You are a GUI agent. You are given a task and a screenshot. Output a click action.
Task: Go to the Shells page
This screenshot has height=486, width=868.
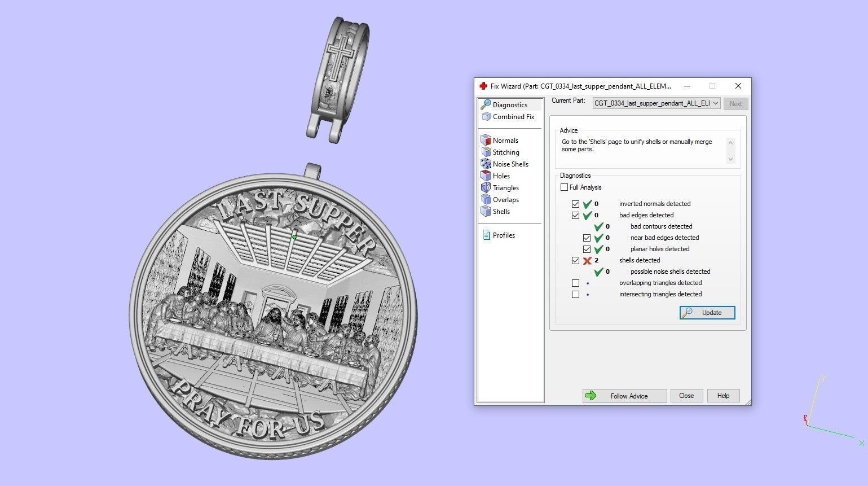[501, 211]
